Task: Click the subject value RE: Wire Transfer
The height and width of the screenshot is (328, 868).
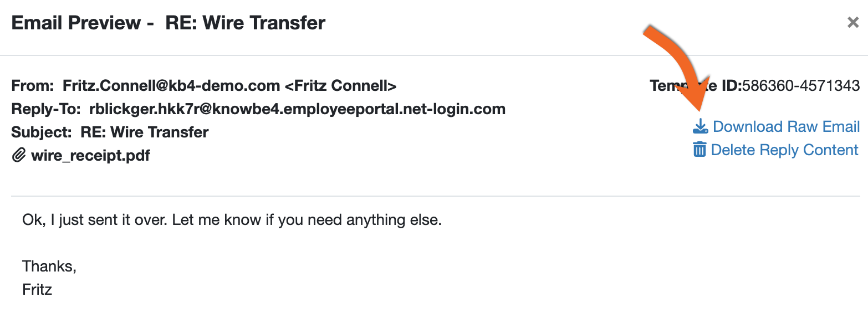Action: (x=145, y=132)
